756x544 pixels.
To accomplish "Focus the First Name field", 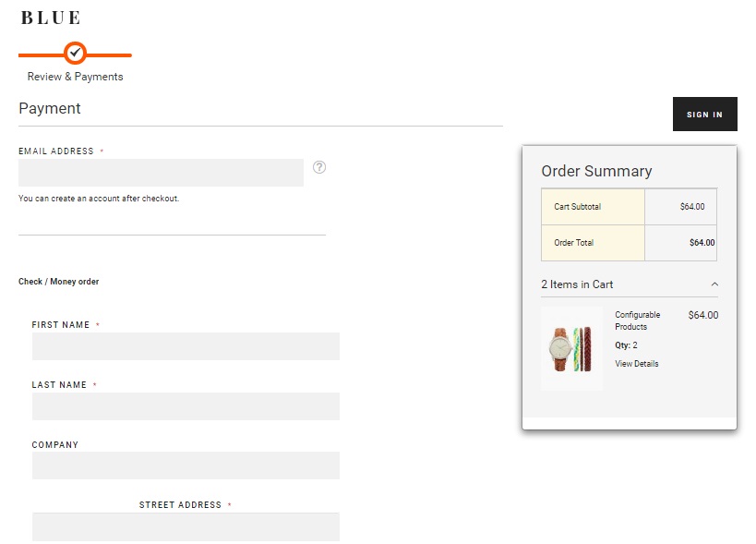I will point(186,346).
